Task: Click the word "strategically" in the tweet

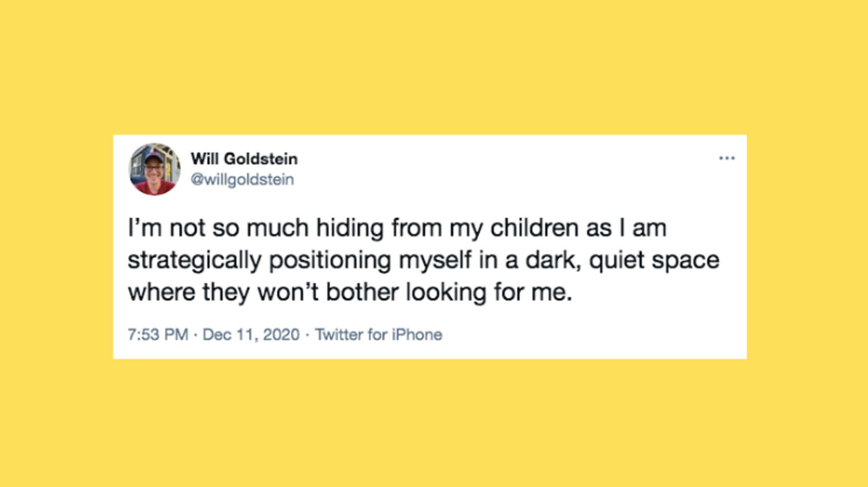Action: click(x=195, y=261)
